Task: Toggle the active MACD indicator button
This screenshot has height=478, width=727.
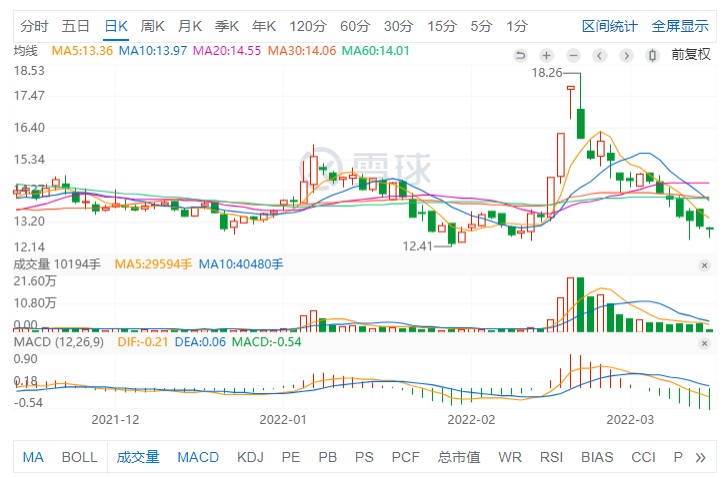Action: point(198,457)
